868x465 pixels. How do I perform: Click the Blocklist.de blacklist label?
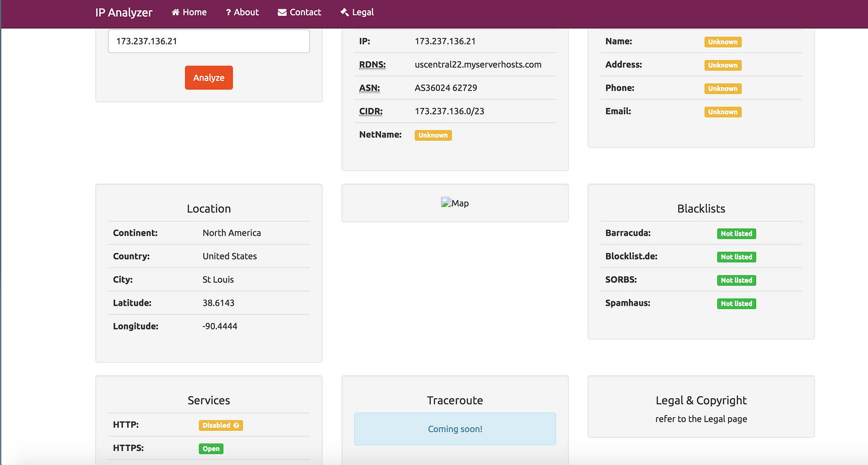[x=631, y=256]
